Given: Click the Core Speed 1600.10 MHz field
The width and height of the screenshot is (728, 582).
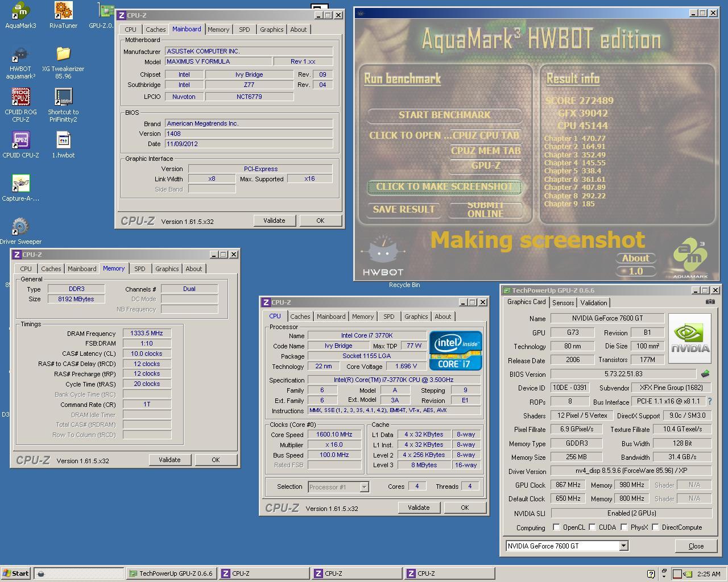Looking at the screenshot, I should coord(334,434).
